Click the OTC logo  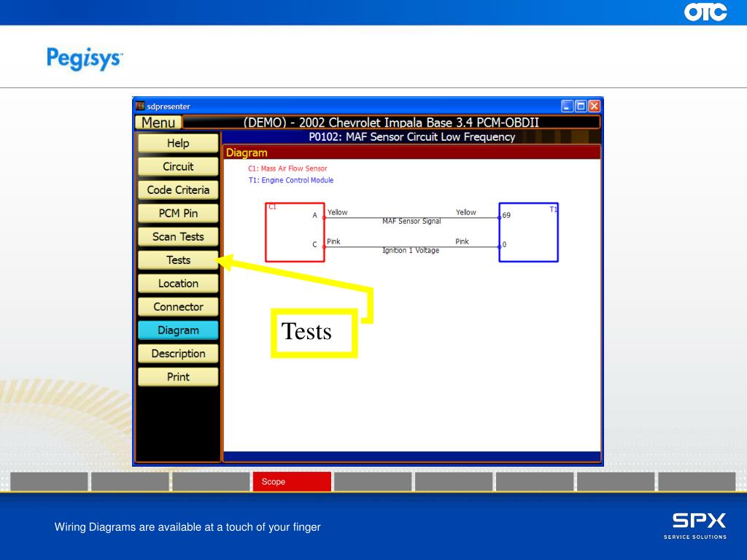point(705,12)
